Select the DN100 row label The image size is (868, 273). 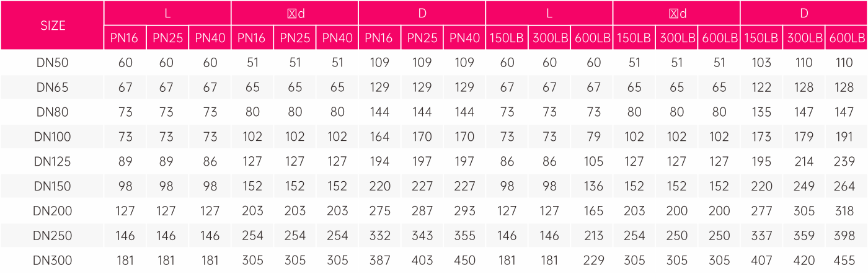52,137
